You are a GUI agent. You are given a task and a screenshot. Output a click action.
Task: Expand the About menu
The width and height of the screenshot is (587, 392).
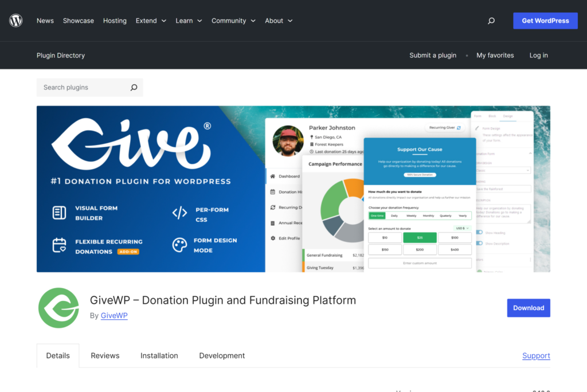279,21
